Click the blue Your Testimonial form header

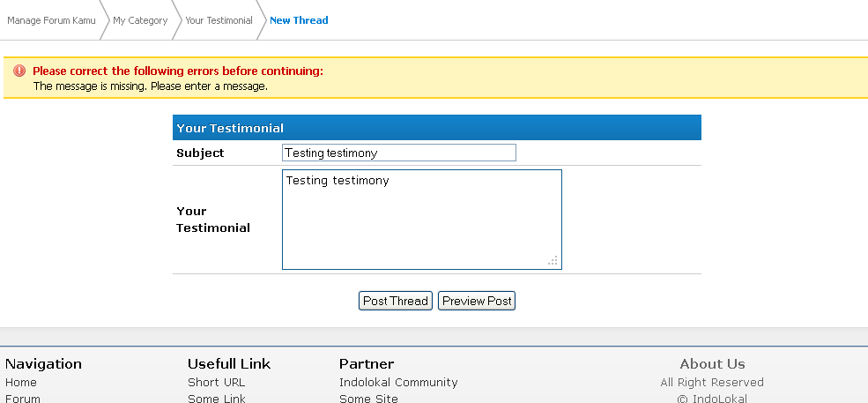pyautogui.click(x=436, y=128)
